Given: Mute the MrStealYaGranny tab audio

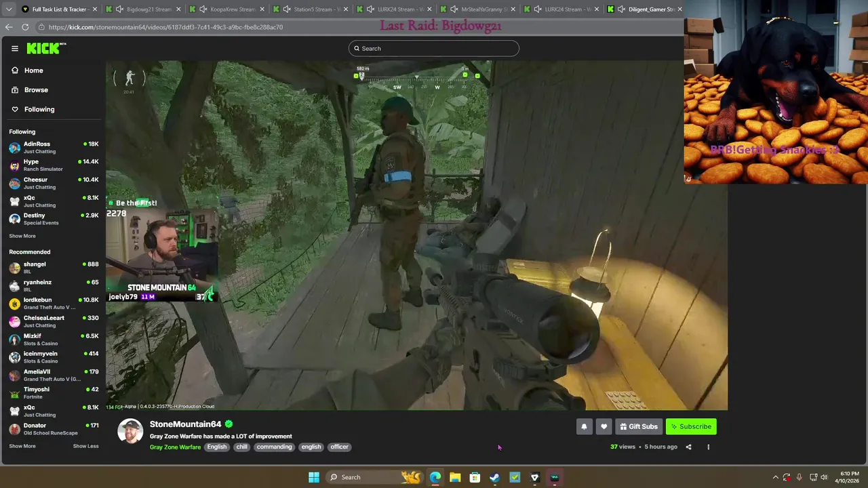Looking at the screenshot, I should [x=454, y=9].
